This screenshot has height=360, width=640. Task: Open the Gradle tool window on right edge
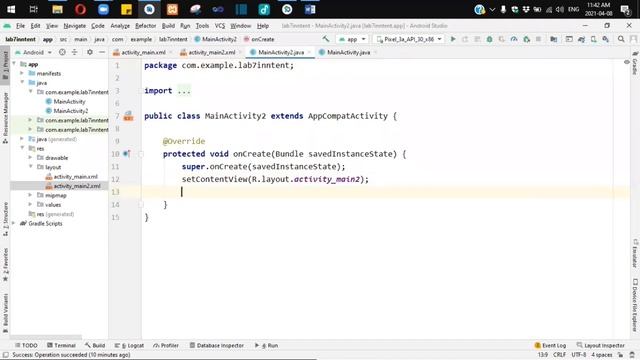pos(635,63)
